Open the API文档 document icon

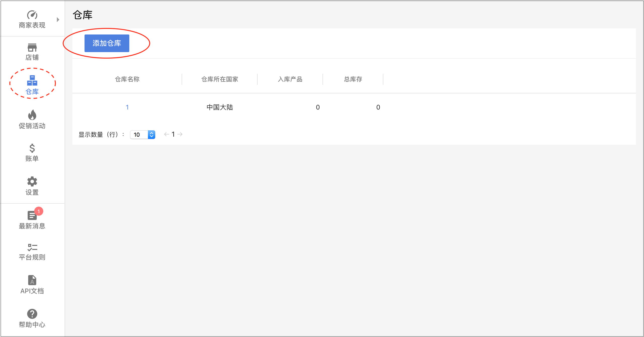tap(32, 280)
